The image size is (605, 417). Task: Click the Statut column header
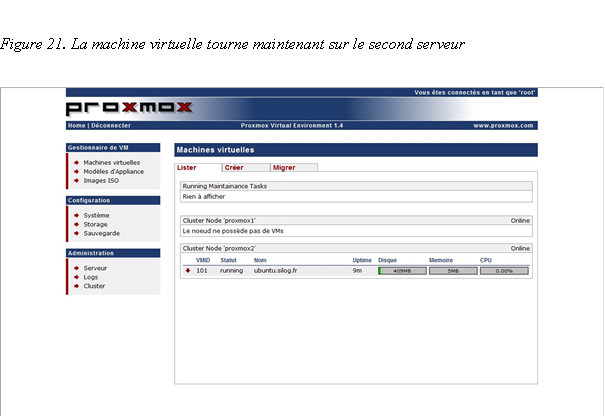tap(228, 260)
